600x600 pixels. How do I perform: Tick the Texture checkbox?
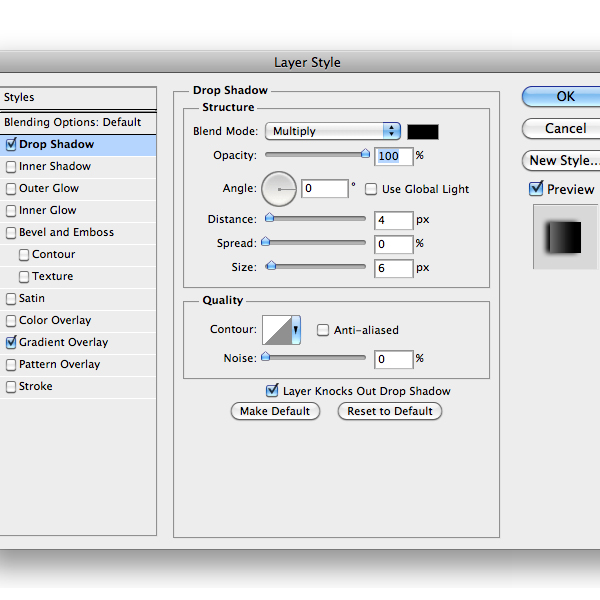click(x=24, y=277)
